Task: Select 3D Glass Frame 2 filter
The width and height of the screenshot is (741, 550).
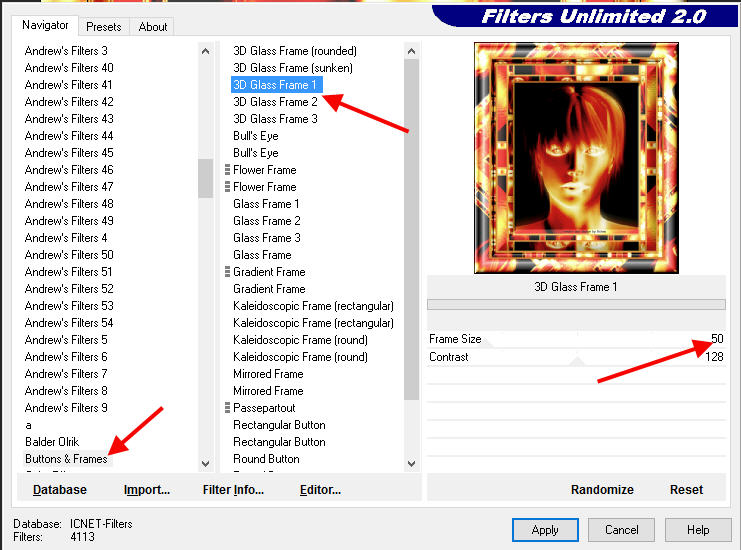Action: coord(275,102)
